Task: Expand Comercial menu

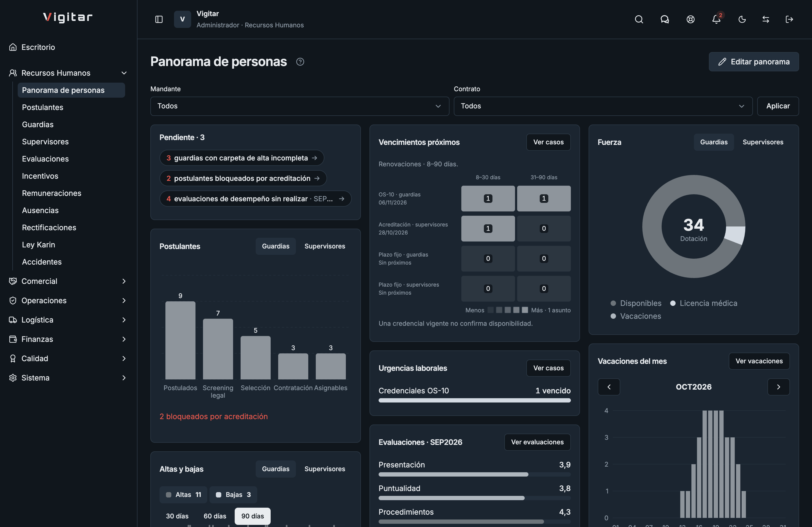Action: [x=68, y=281]
